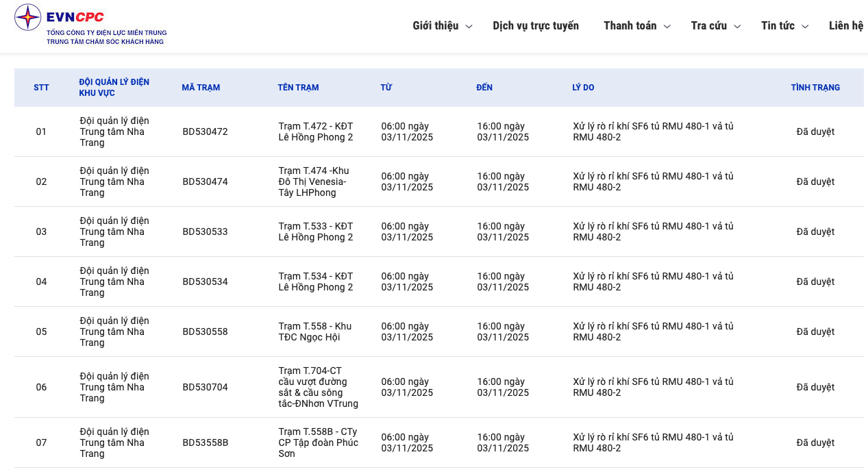Image resolution: width=868 pixels, height=474 pixels.
Task: Click the Lý do column header
Action: (583, 88)
